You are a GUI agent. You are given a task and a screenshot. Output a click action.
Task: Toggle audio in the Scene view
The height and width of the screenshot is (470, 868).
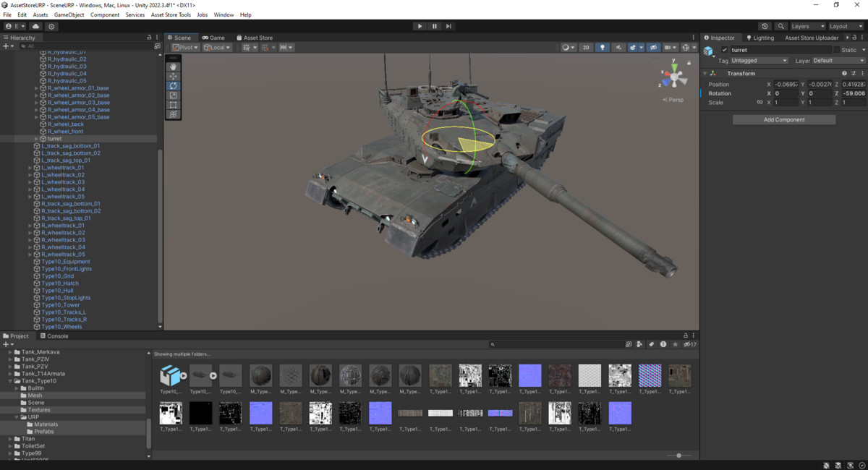[619, 47]
